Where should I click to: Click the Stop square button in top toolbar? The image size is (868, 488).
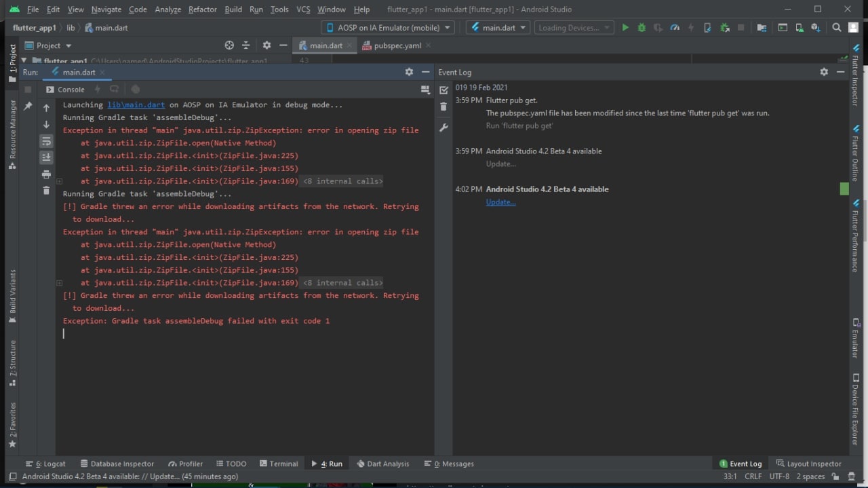pyautogui.click(x=741, y=28)
